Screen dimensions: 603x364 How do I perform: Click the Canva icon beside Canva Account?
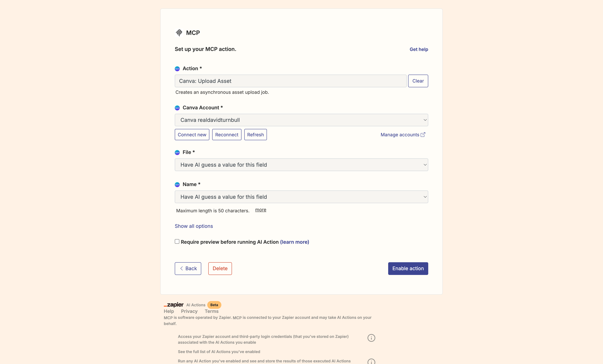(177, 108)
